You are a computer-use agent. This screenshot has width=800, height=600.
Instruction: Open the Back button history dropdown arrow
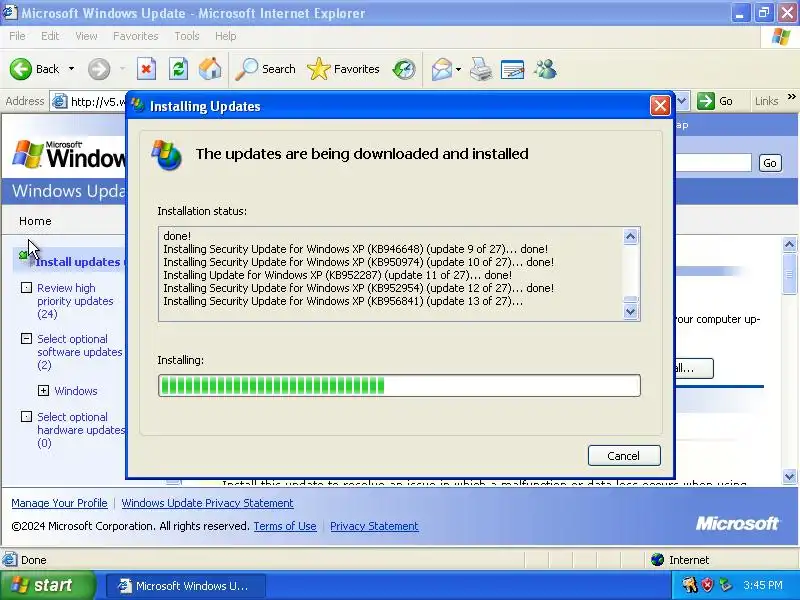tap(71, 69)
